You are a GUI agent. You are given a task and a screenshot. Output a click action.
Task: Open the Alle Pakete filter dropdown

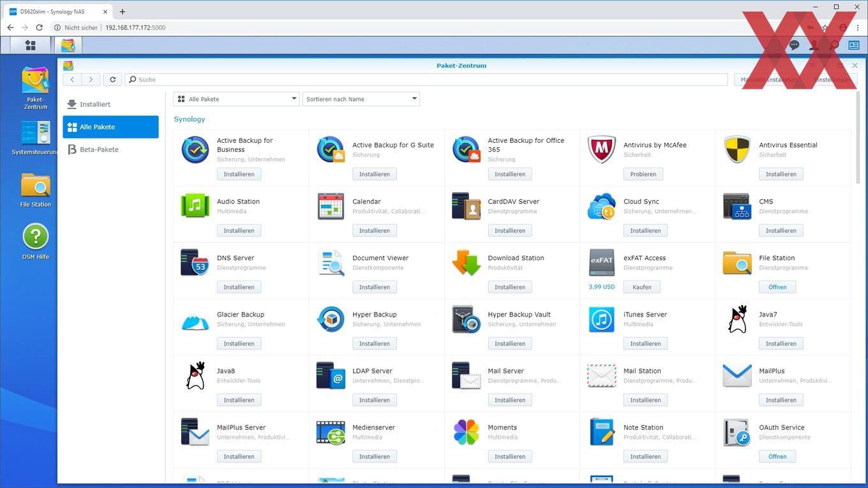[x=236, y=99]
